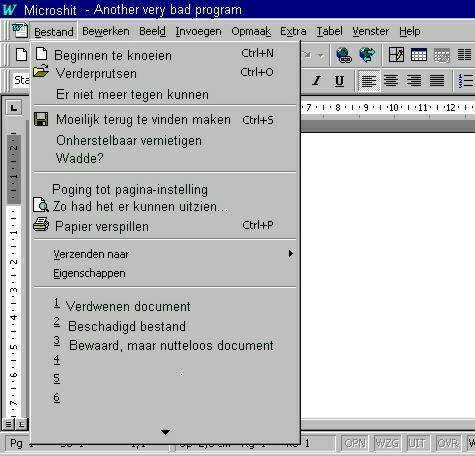Switch to the second view button bottom-left

click(x=21, y=424)
